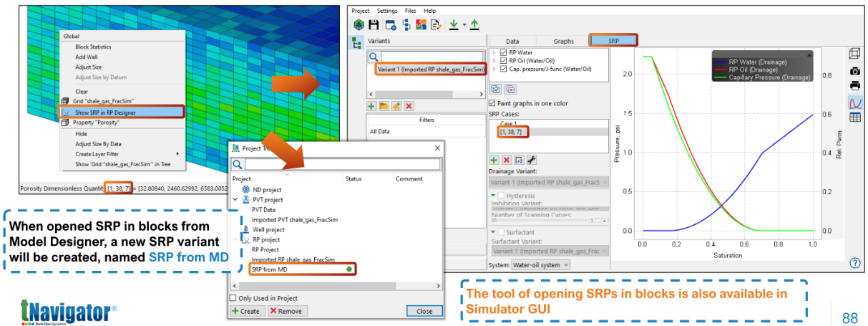Toggle Cap. pressure/J-func (Water/Oil) checkbox
Screen dimensions: 868x326
[x=503, y=69]
